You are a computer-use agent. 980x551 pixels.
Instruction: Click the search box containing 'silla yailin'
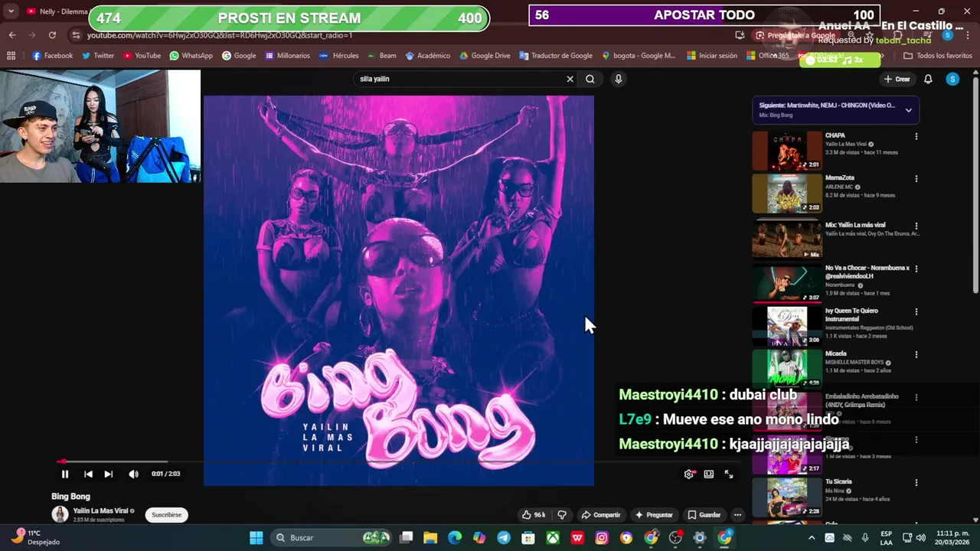click(x=459, y=79)
